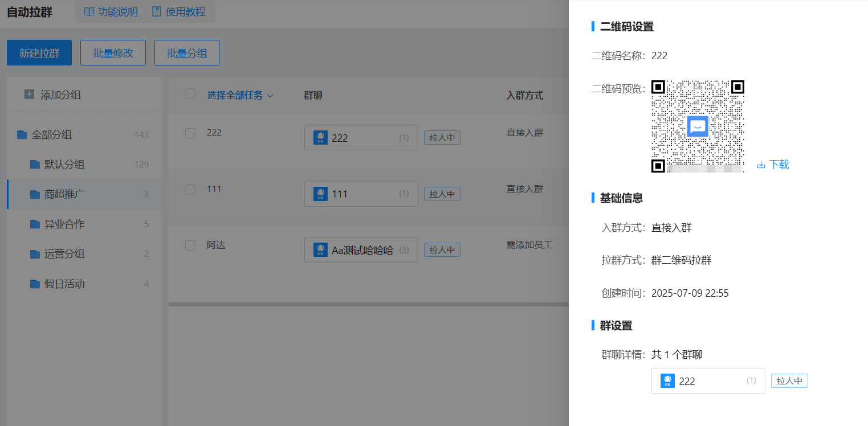Click the 222 group chat card in table
This screenshot has height=426, width=868.
point(361,138)
